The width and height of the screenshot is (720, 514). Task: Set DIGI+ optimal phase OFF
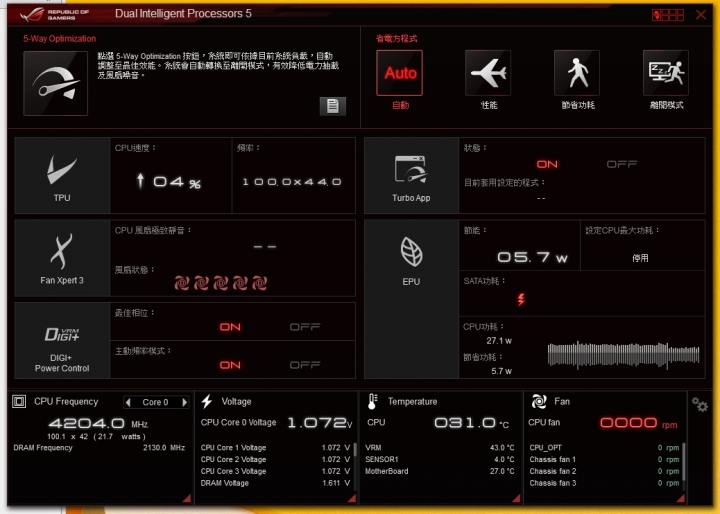(305, 327)
